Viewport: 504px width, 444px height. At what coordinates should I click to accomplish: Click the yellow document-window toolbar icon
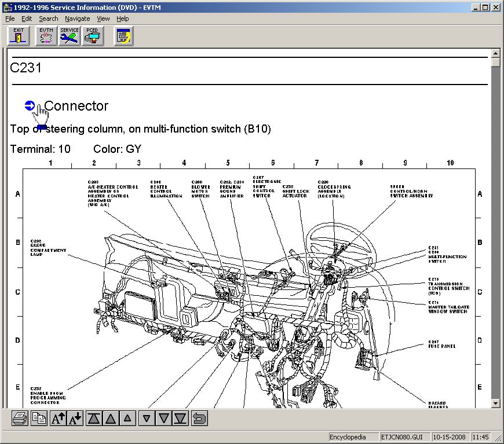[124, 36]
